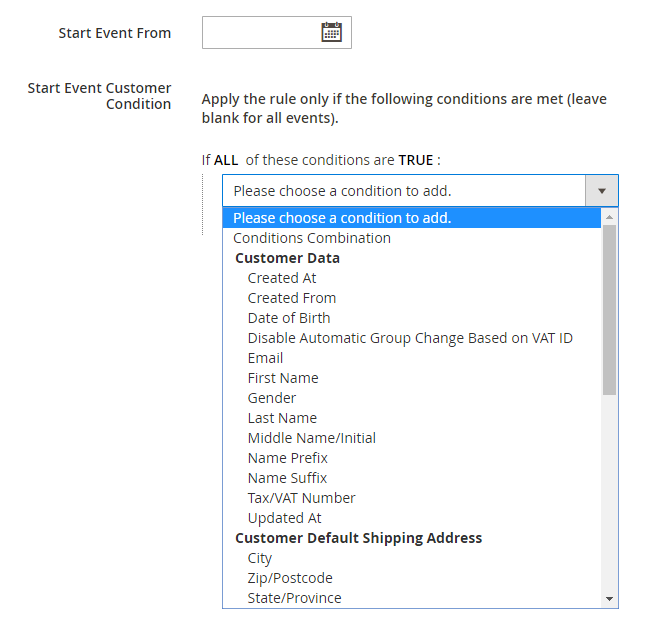Click the ALL aggregator link
This screenshot has width=668, height=642.
tap(226, 160)
